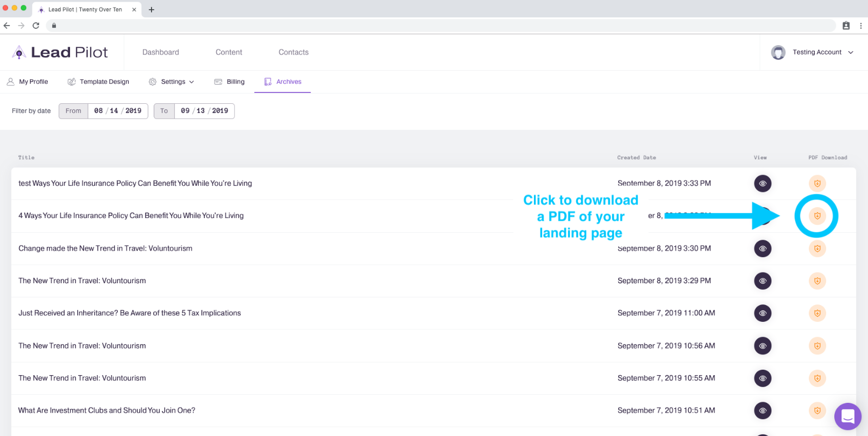
Task: Click the 'Title' column header
Action: pos(26,158)
